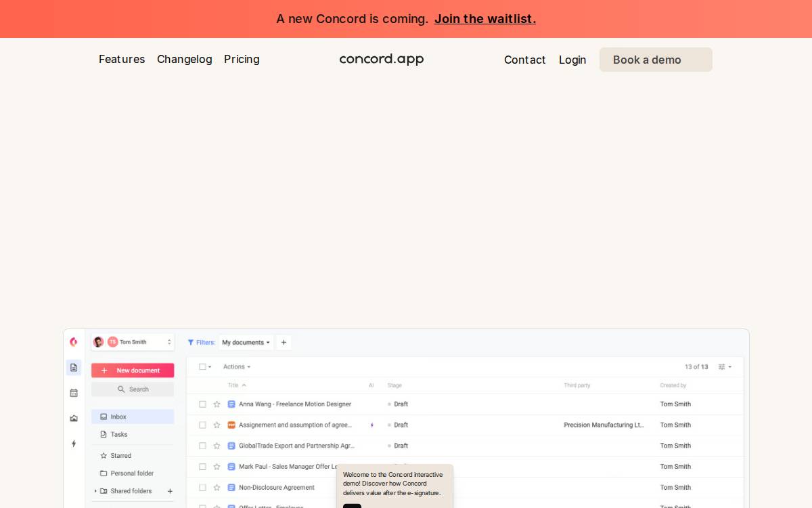Open the column settings dropdown near 13 of 13
This screenshot has width=812, height=508.
click(x=725, y=367)
